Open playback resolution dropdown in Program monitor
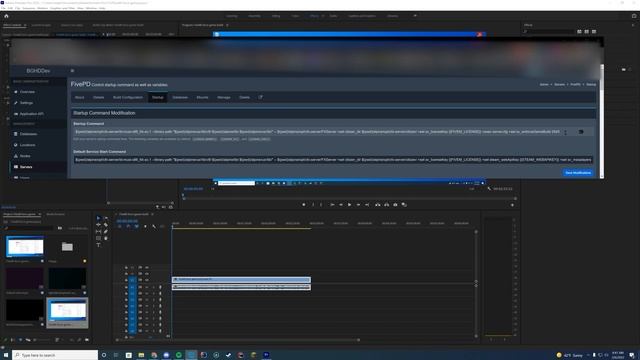The image size is (640, 360). coord(472,189)
